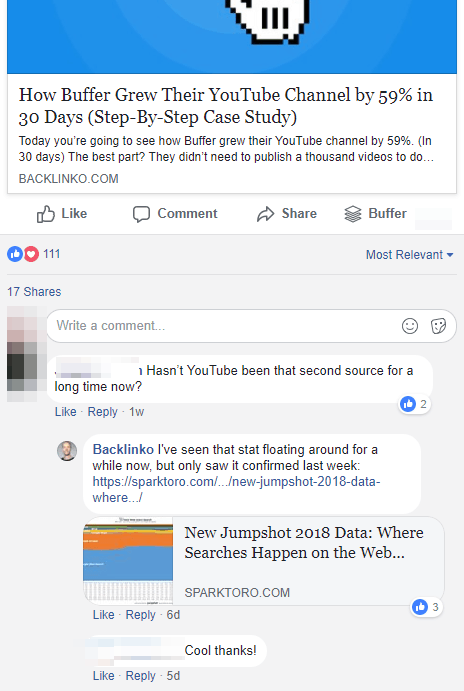Image resolution: width=464 pixels, height=691 pixels.
Task: Open the emoji picker in comment box
Action: tap(410, 326)
